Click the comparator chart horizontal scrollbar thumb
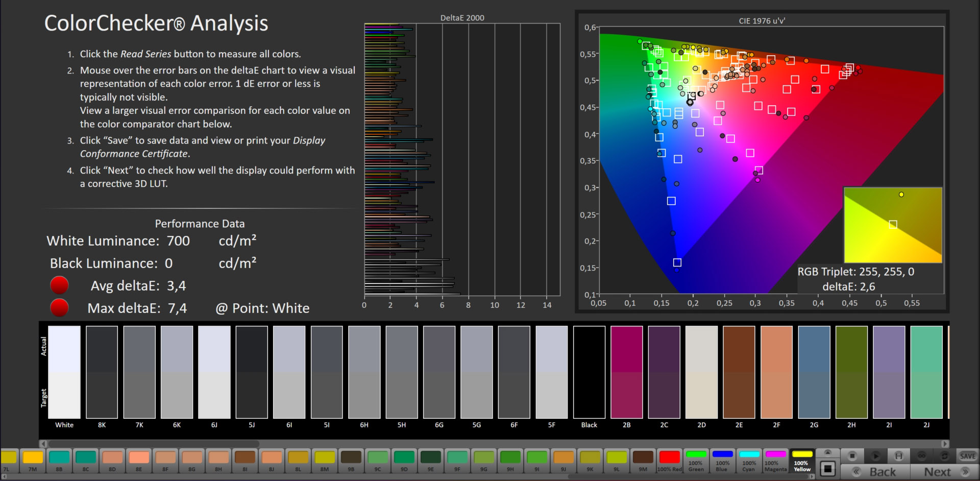Screen dimensions: 980x481 (x=154, y=444)
